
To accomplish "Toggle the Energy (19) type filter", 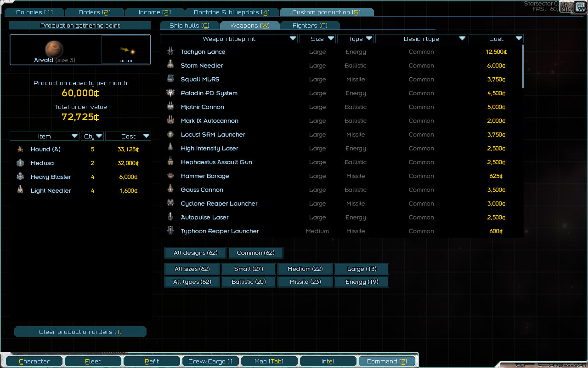I will click(x=362, y=282).
